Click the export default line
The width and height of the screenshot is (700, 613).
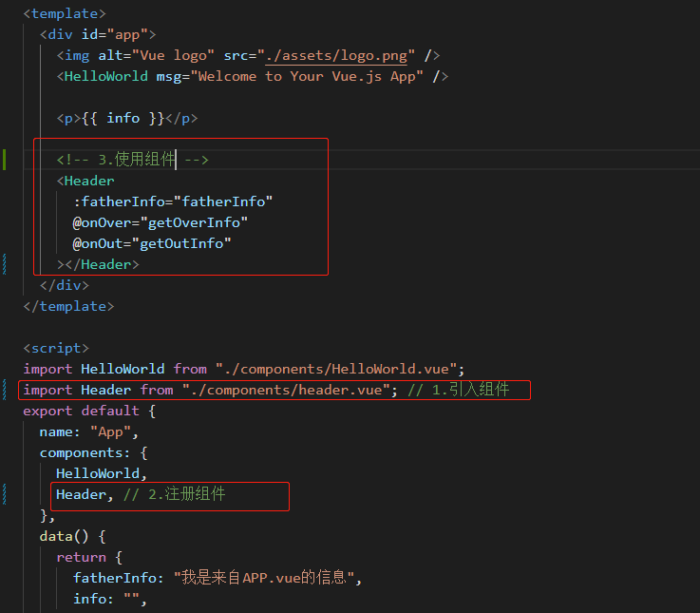(89, 412)
